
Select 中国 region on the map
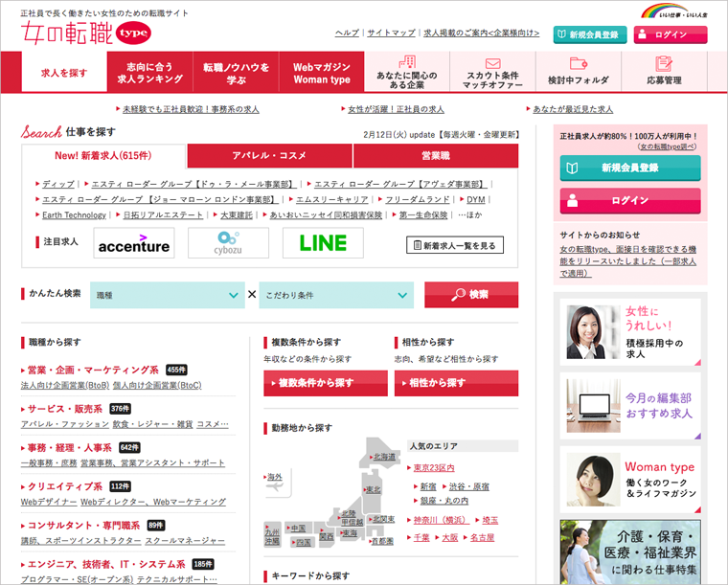(298, 528)
